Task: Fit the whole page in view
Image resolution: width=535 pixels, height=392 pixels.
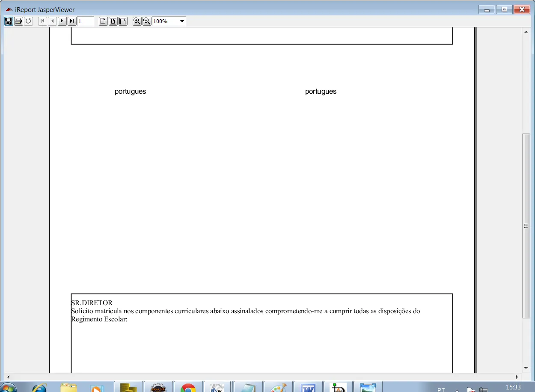Action: [113, 21]
